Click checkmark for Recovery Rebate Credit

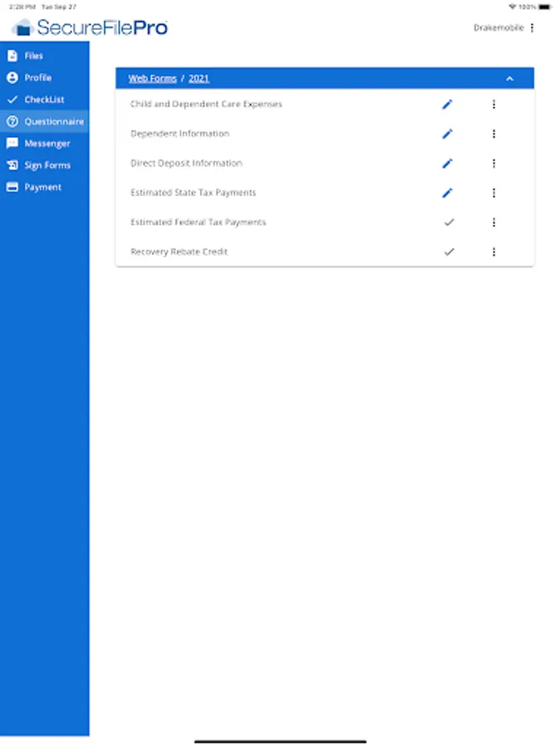[449, 252]
